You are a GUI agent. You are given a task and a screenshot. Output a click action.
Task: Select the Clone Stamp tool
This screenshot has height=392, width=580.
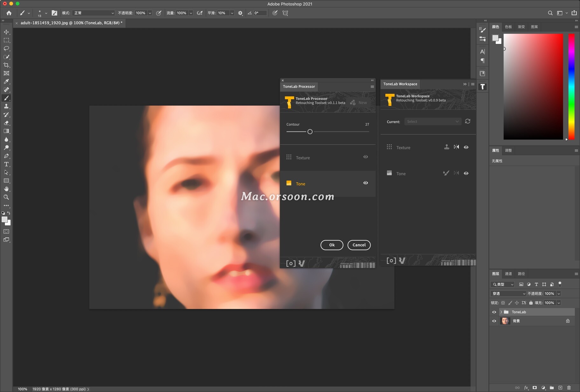pos(6,107)
